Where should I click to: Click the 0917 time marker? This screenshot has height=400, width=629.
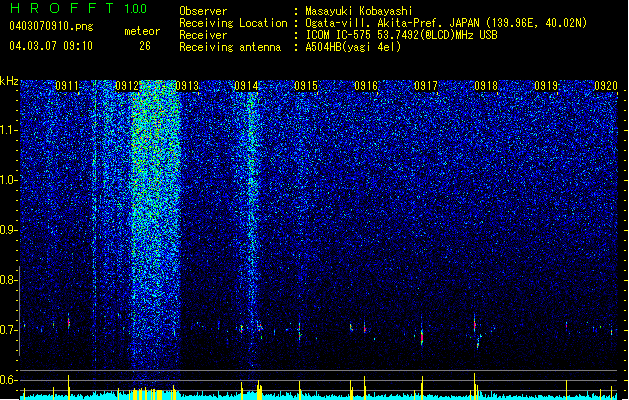tap(426, 86)
